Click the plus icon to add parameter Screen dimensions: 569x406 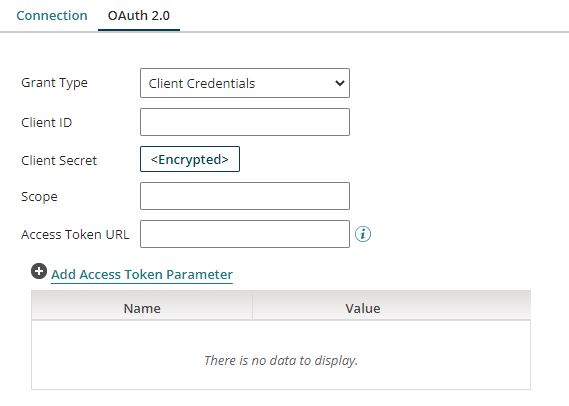click(x=39, y=271)
